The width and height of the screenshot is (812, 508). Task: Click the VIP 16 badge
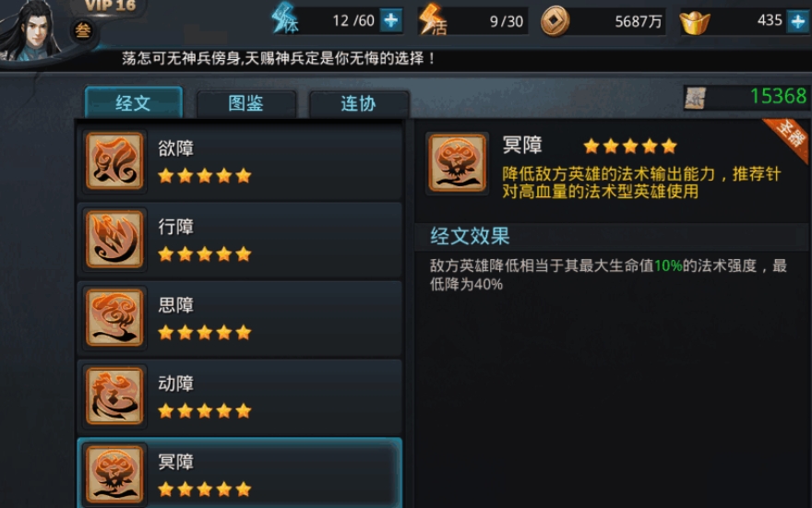tap(110, 6)
